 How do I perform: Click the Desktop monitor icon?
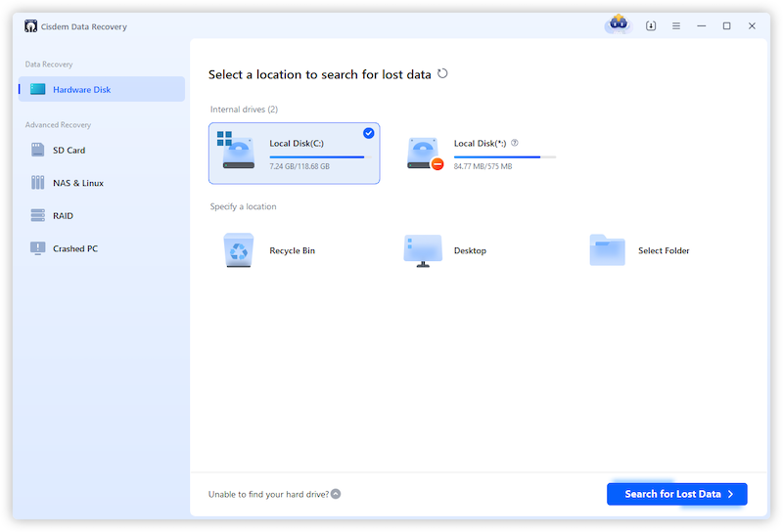tap(423, 250)
